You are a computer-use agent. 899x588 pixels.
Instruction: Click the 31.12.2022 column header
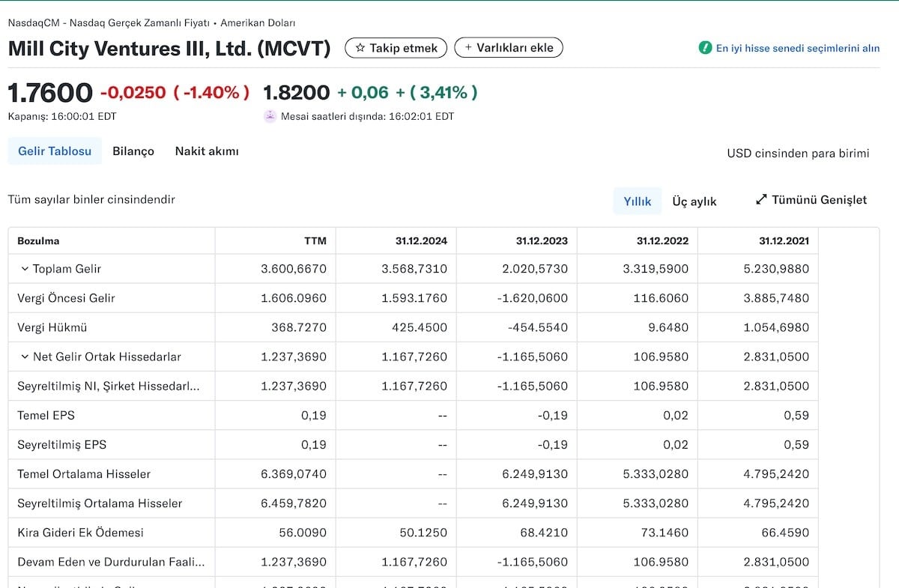point(662,241)
